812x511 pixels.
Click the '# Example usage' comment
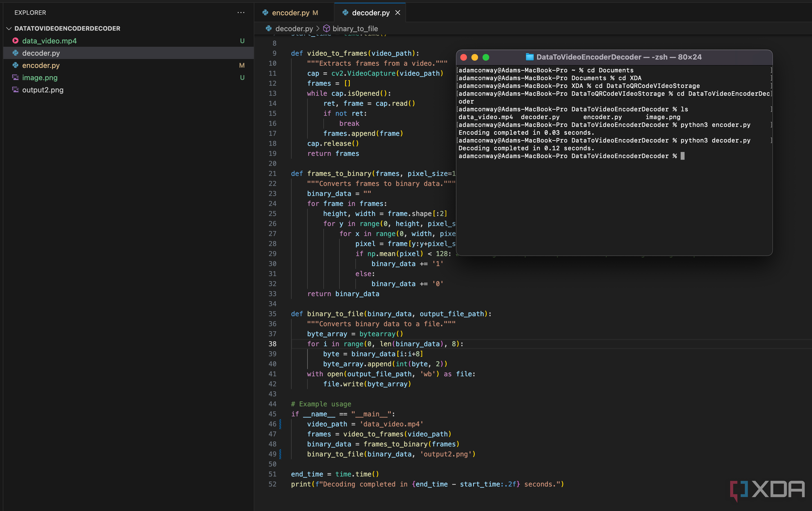(321, 404)
